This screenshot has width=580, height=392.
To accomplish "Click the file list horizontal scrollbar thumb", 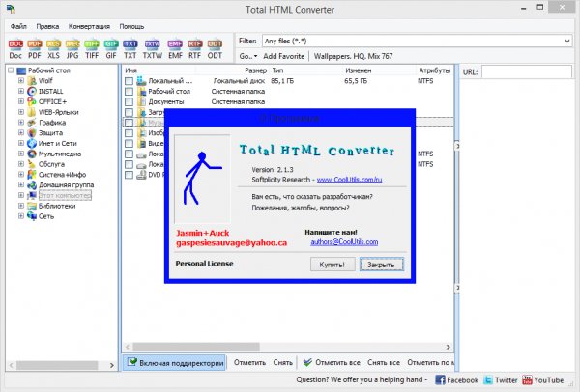I will point(196,347).
